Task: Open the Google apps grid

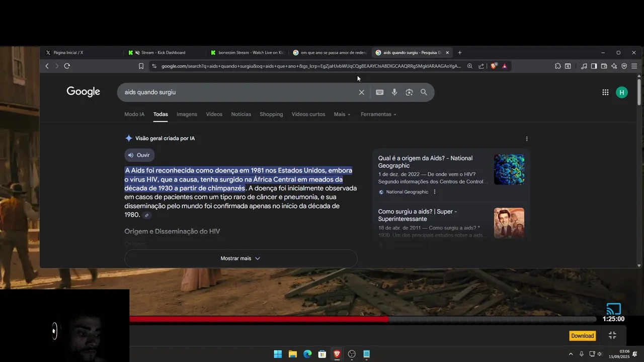Action: pyautogui.click(x=605, y=92)
